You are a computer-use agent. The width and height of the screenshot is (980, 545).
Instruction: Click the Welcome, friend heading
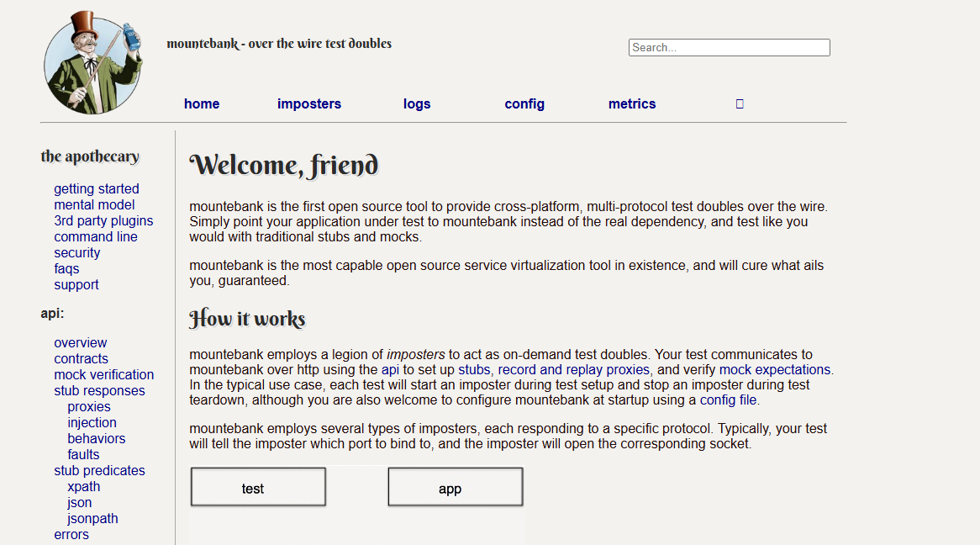point(284,166)
